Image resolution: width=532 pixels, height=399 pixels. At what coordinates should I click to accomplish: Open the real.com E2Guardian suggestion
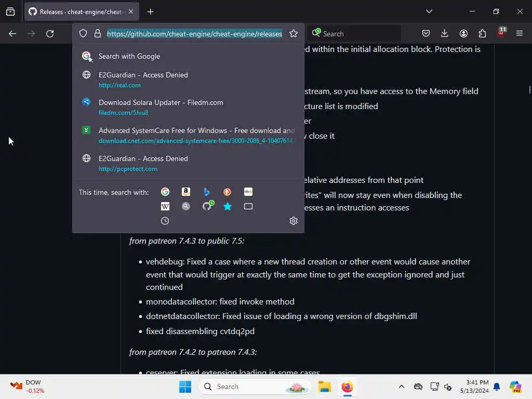188,79
